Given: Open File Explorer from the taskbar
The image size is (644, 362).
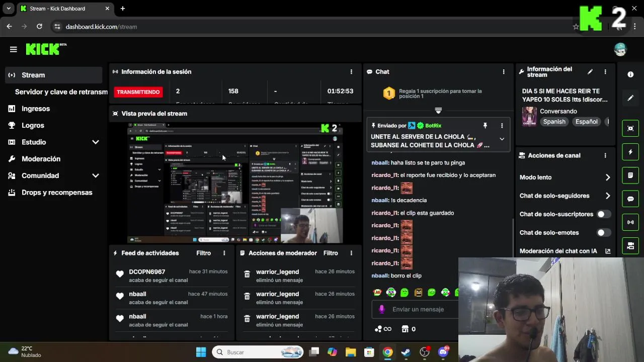Looking at the screenshot, I should coord(351,352).
